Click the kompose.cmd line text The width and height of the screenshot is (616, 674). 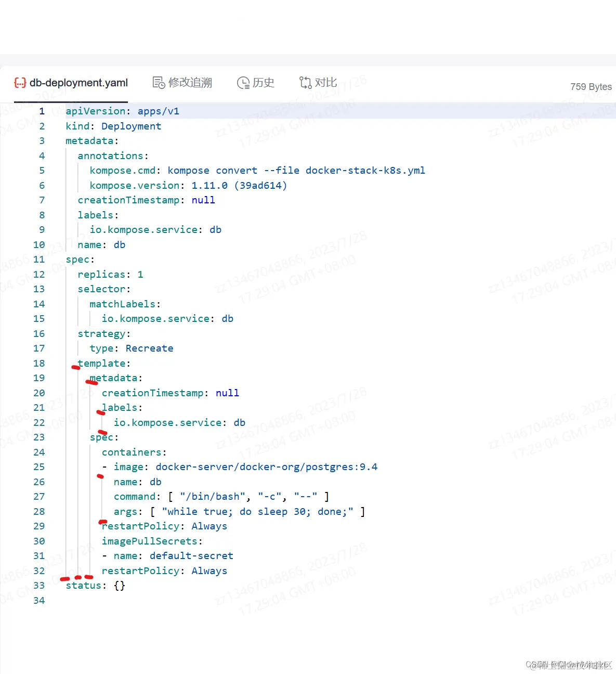257,171
